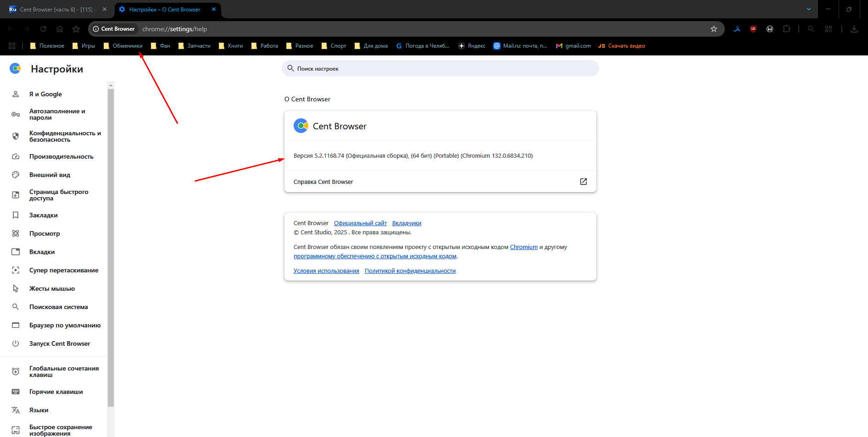Open Условия использования link
The width and height of the screenshot is (868, 437).
click(326, 271)
